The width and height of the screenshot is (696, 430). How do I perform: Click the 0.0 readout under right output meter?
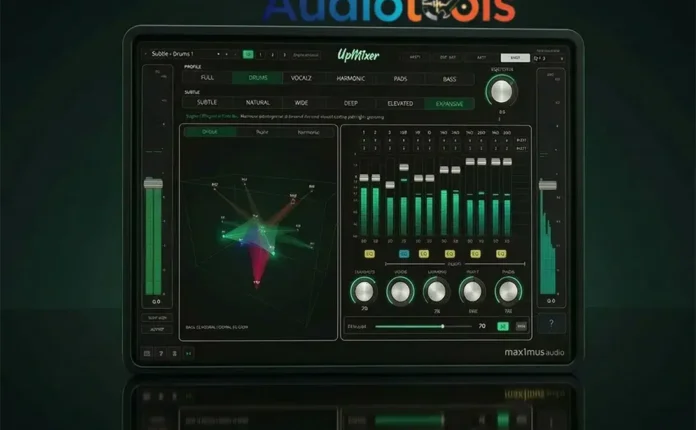pos(551,301)
